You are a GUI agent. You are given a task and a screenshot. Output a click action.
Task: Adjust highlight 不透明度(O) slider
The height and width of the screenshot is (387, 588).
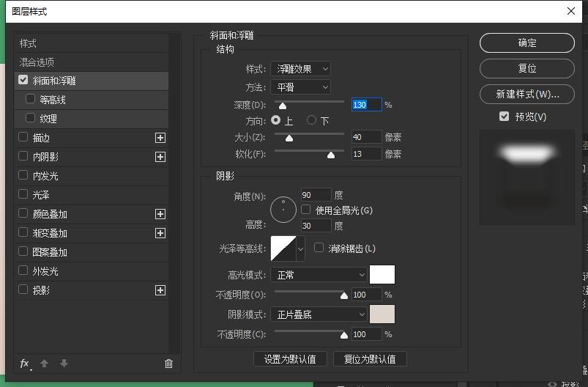(344, 296)
